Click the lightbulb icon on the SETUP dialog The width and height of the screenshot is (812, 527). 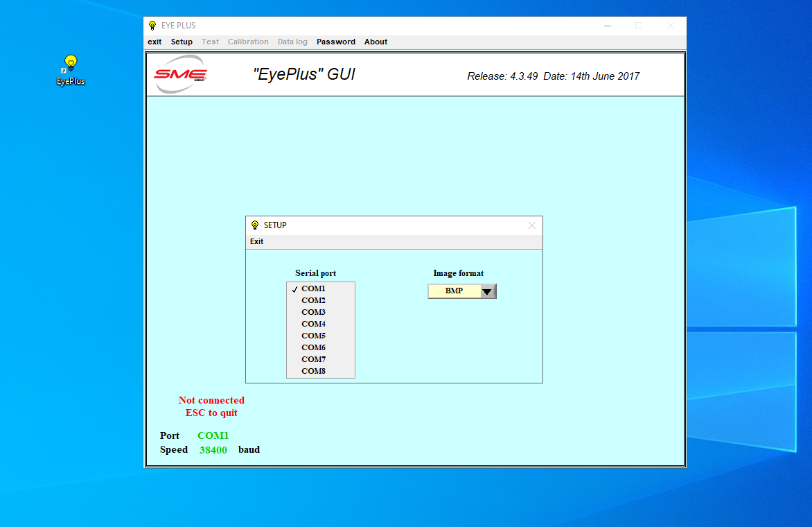[255, 225]
